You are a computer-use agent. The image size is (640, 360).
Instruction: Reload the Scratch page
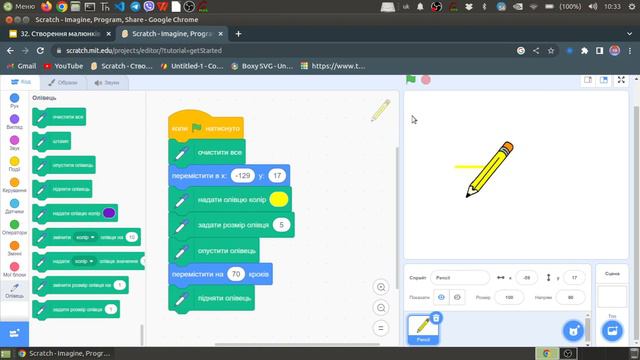[x=40, y=51]
